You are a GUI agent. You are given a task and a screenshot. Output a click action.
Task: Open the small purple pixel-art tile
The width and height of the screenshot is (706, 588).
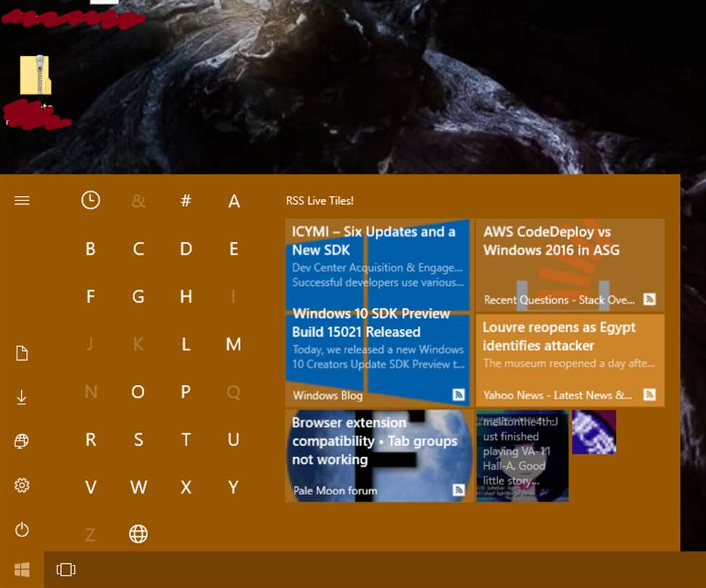594,432
